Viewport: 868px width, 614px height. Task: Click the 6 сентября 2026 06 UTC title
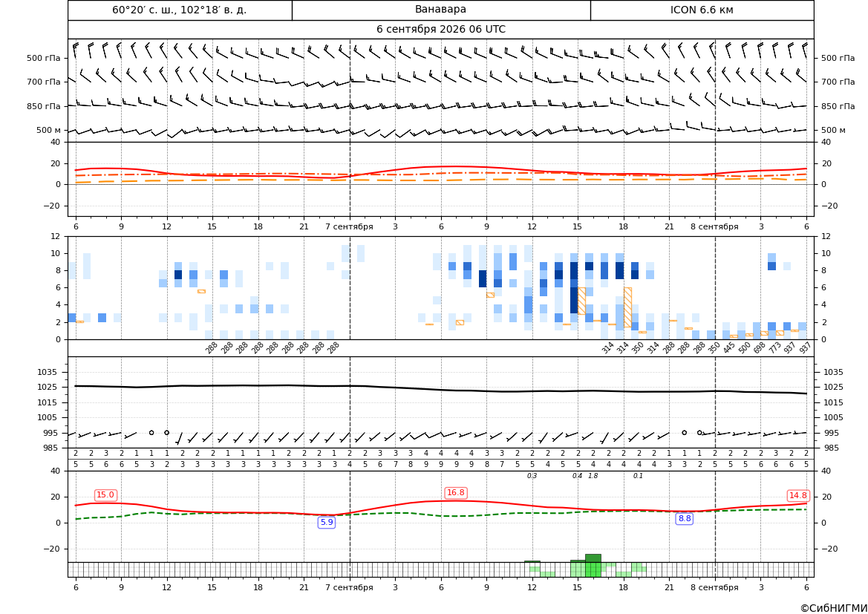440,30
